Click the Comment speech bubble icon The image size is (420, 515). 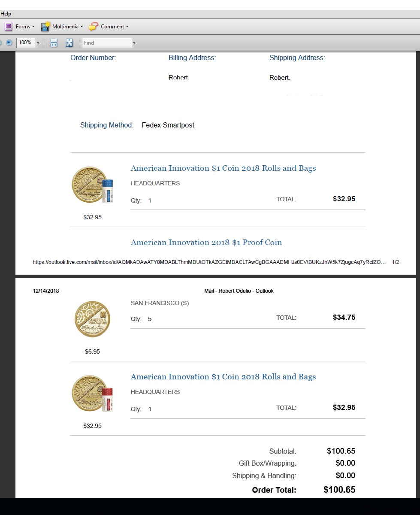click(x=94, y=27)
